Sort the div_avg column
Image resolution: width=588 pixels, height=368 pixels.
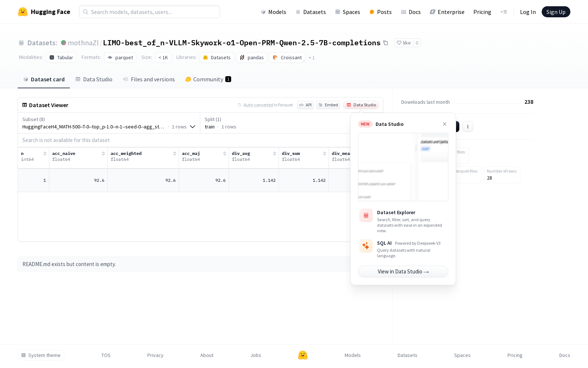click(x=275, y=153)
